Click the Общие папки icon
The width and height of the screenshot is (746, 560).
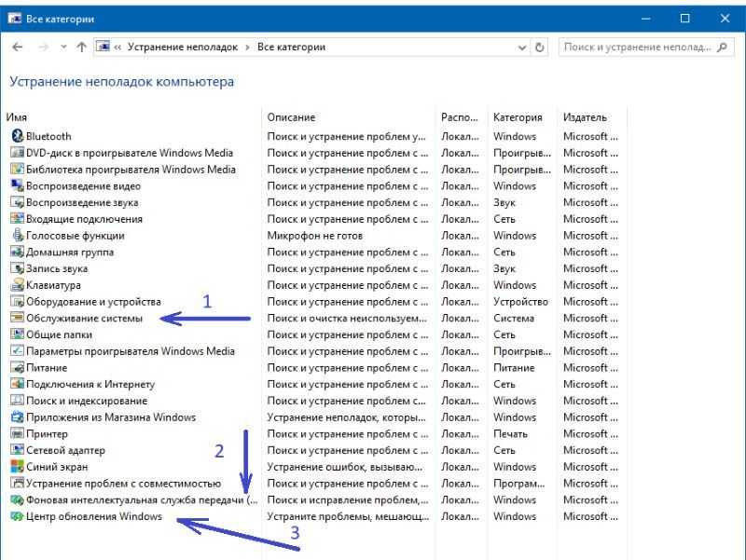point(17,335)
